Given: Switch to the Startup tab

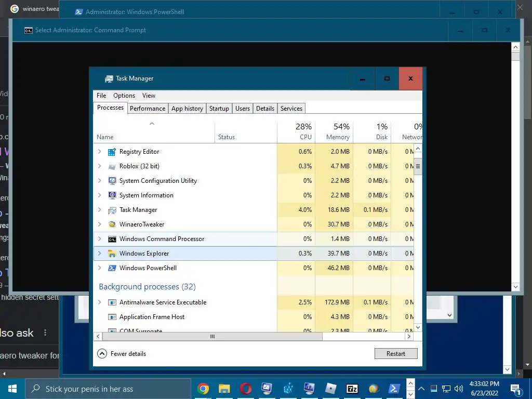Looking at the screenshot, I should 219,109.
